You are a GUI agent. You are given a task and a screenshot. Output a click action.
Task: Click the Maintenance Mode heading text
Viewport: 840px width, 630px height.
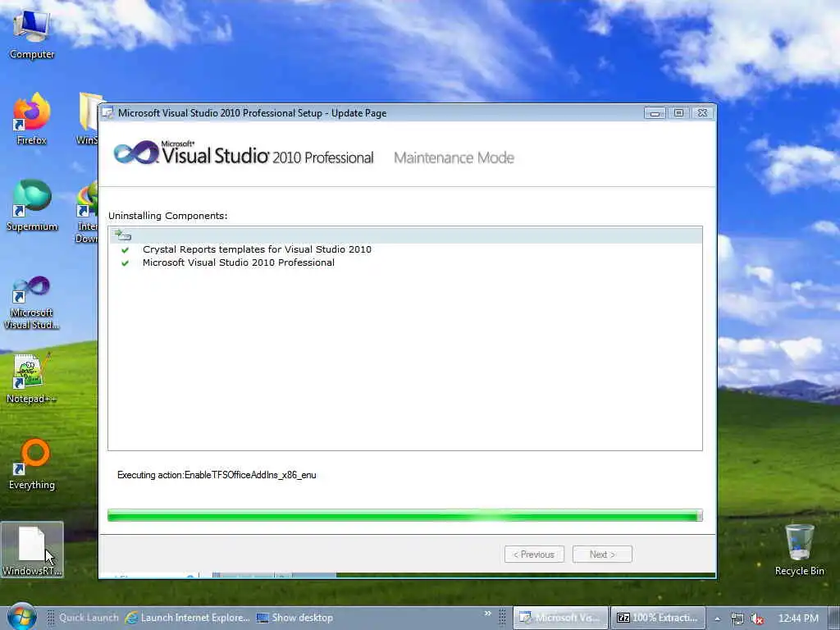tap(454, 157)
